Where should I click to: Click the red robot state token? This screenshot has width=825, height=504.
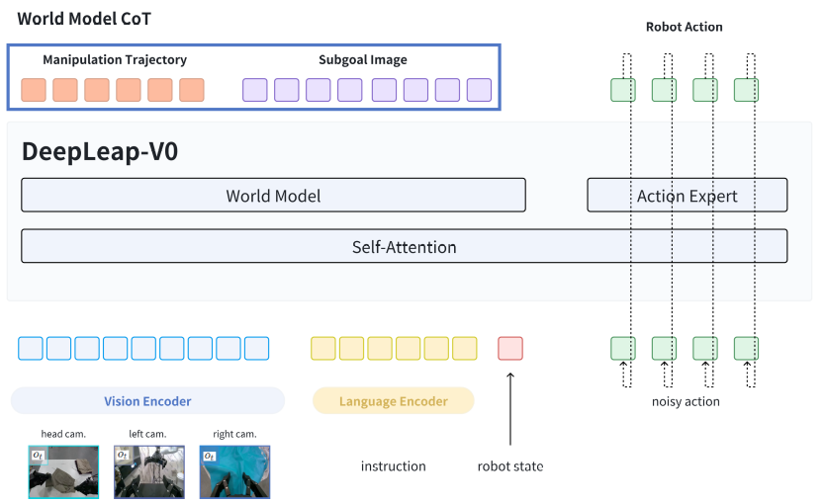510,348
